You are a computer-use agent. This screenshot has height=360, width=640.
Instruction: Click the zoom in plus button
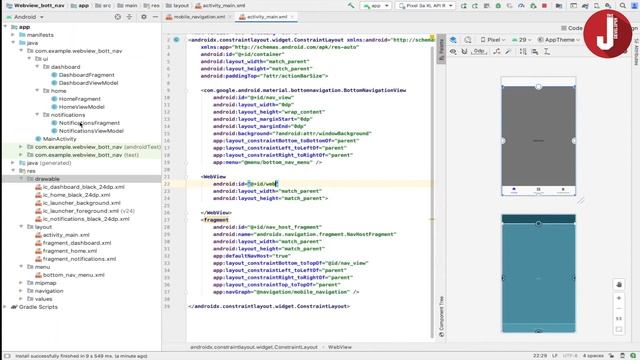coord(619,298)
